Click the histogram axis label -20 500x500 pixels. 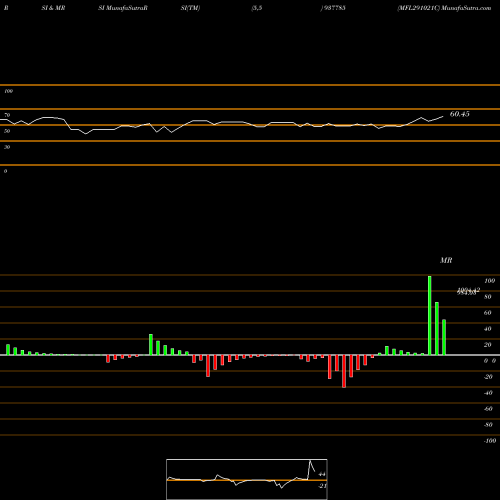(488, 377)
